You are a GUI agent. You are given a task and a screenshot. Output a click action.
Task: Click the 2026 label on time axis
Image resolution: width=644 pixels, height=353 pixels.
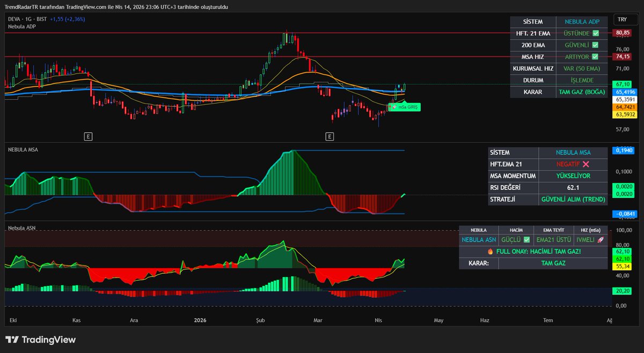coord(199,320)
